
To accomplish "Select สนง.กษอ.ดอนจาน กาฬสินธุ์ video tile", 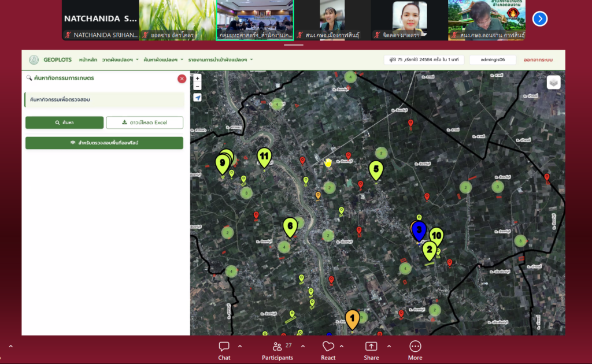I will click(487, 20).
